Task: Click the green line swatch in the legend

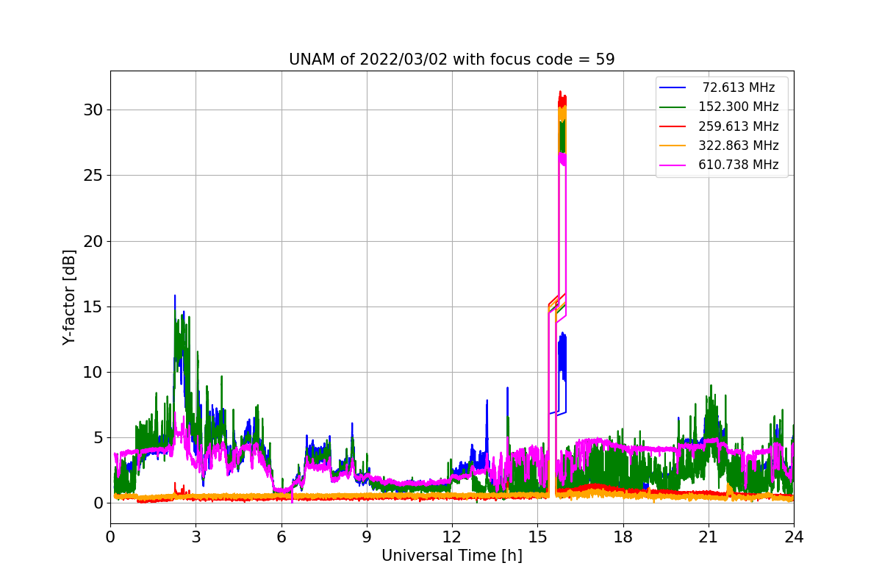Action: 673,107
